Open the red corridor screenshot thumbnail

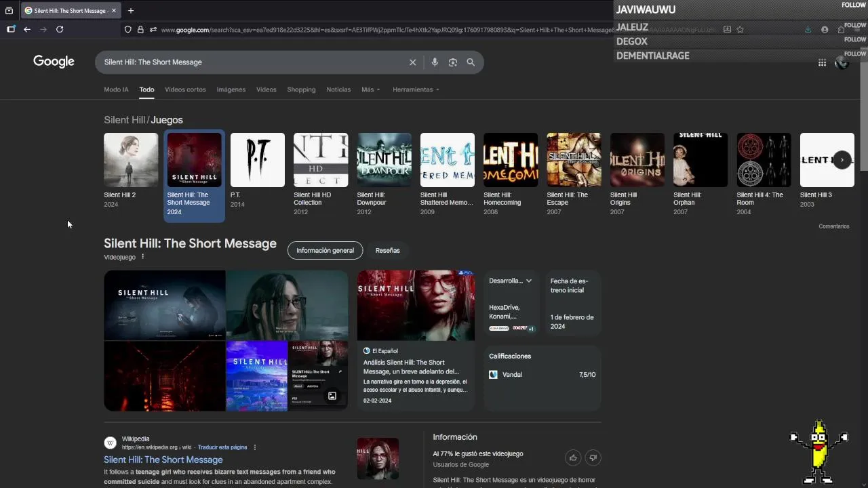click(x=164, y=376)
